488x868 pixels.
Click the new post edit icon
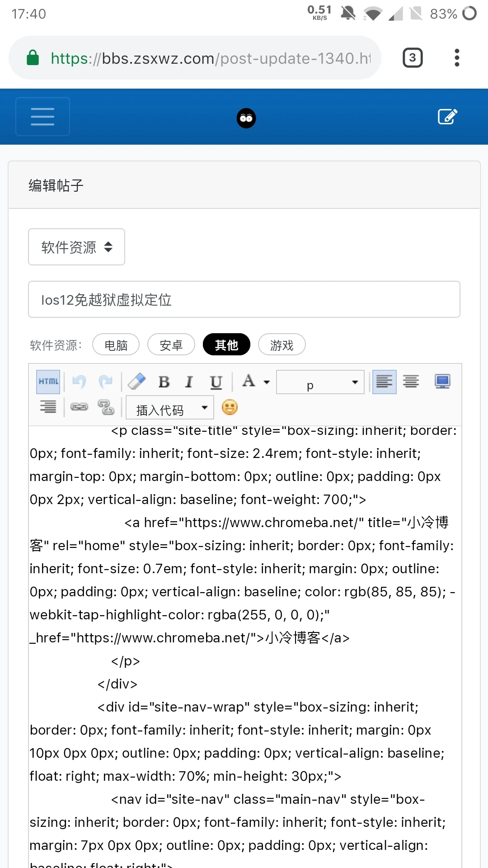point(448,117)
